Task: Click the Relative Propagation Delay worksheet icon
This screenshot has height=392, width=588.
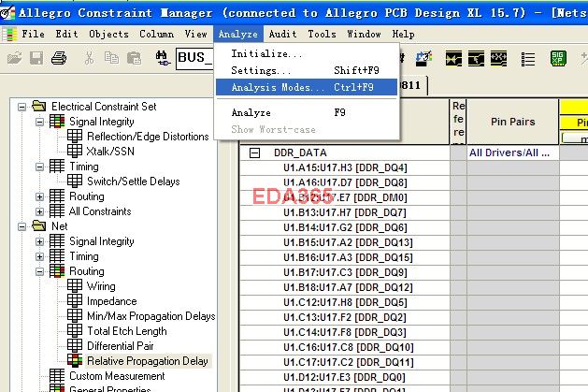Action: coord(75,360)
